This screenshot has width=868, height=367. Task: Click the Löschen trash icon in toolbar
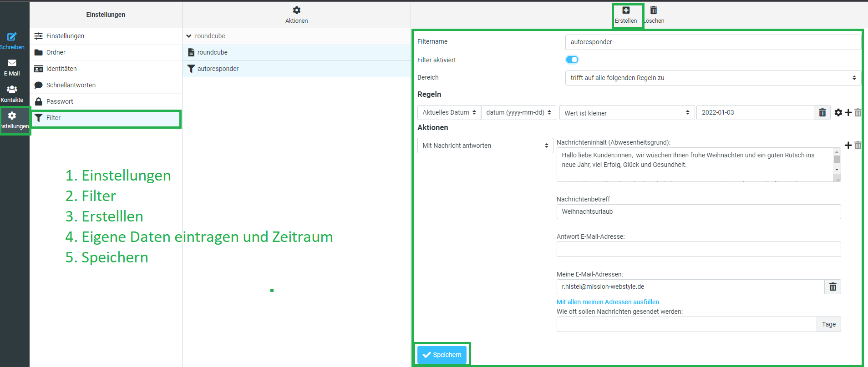[x=654, y=10]
